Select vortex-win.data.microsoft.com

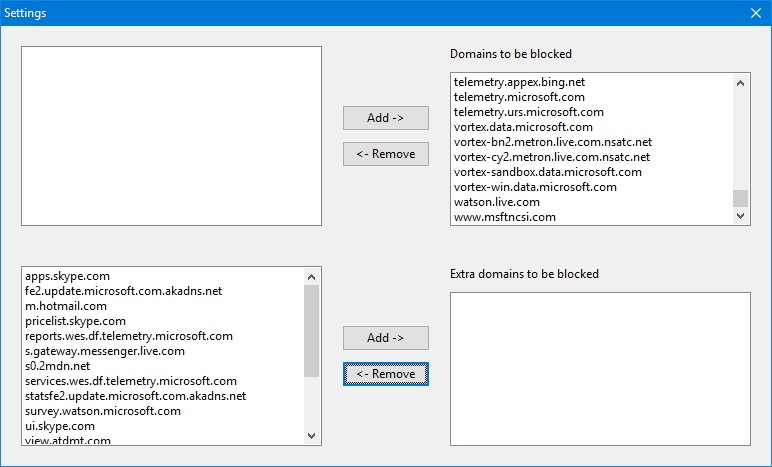pos(535,187)
